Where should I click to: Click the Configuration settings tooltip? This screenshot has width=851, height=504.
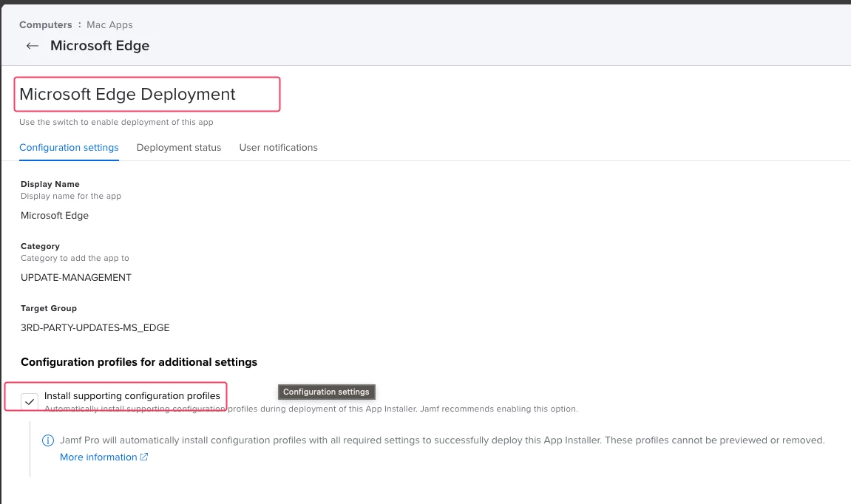(x=326, y=392)
